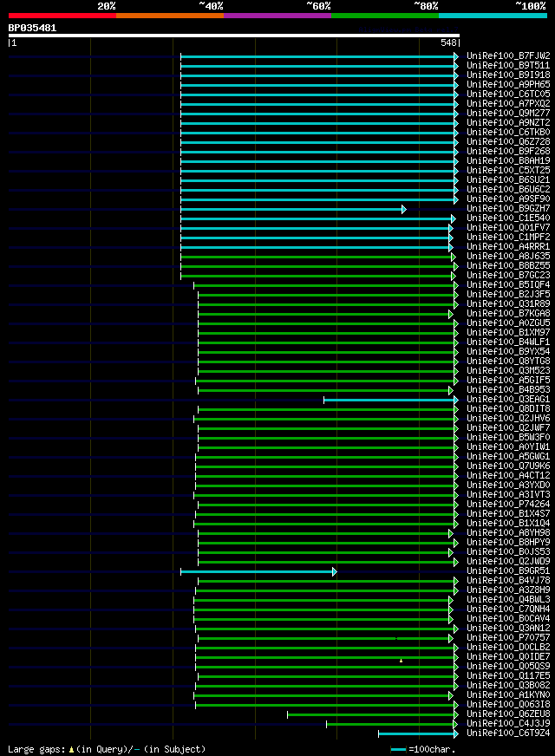The width and height of the screenshot is (555, 756).
Task: Click the query end position 548
Action: (448, 42)
